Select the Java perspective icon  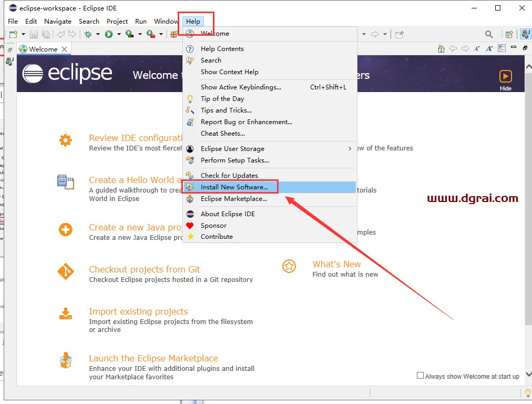(x=526, y=34)
